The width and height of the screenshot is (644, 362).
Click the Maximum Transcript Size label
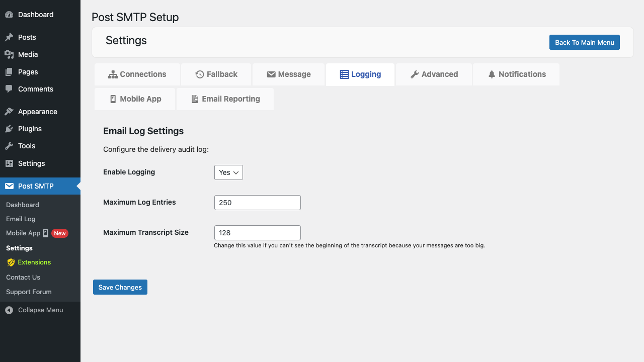click(146, 232)
